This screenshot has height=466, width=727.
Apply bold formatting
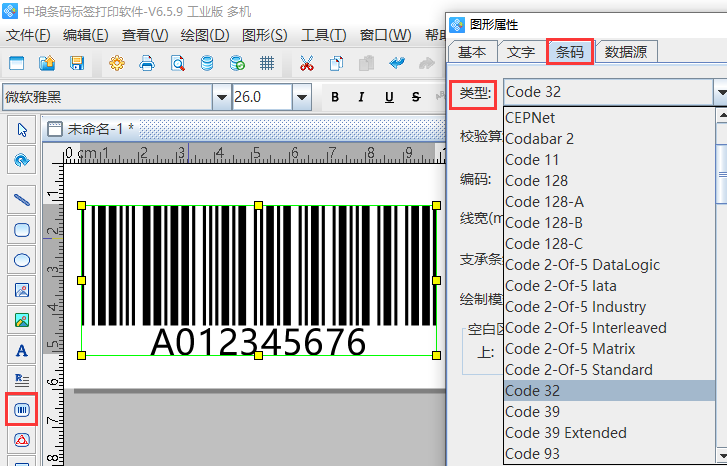[335, 97]
